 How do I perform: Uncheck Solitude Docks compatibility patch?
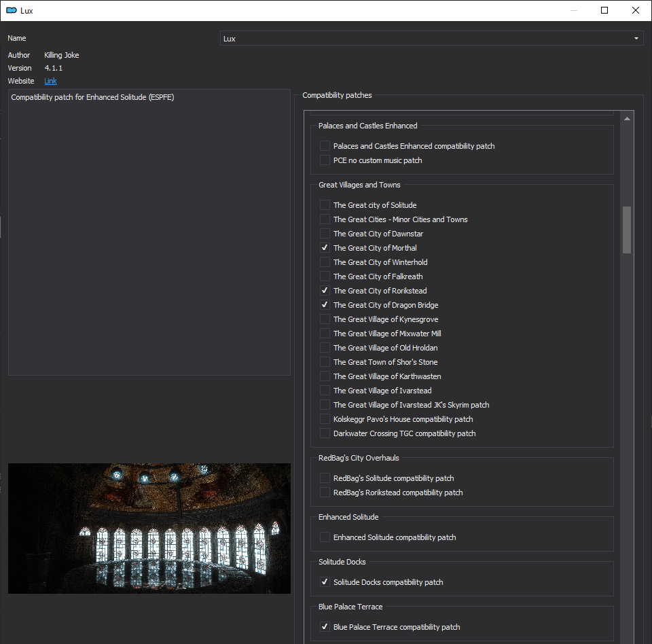tap(325, 582)
